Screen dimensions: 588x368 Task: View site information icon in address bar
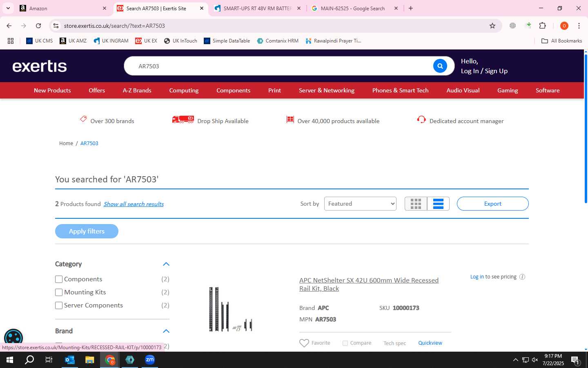tap(56, 26)
